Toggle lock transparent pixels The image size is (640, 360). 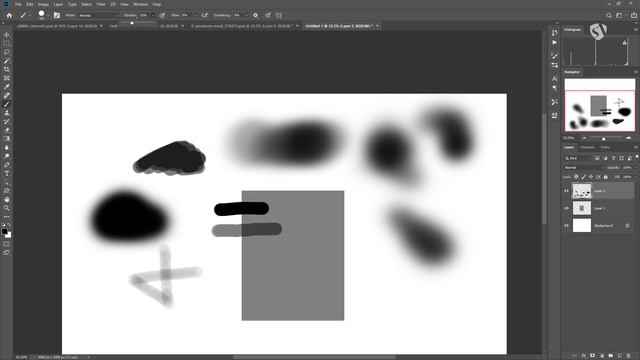pos(576,177)
